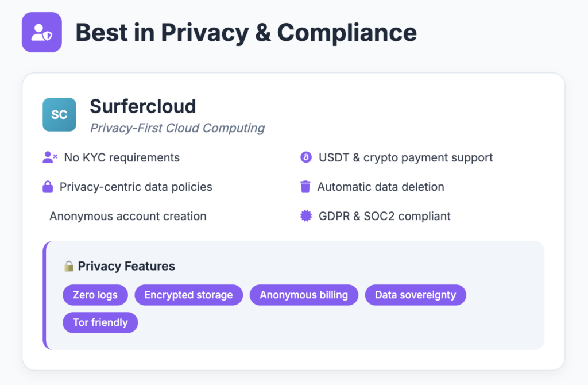Click Anonymous account creation text
588x385 pixels.
tap(128, 216)
